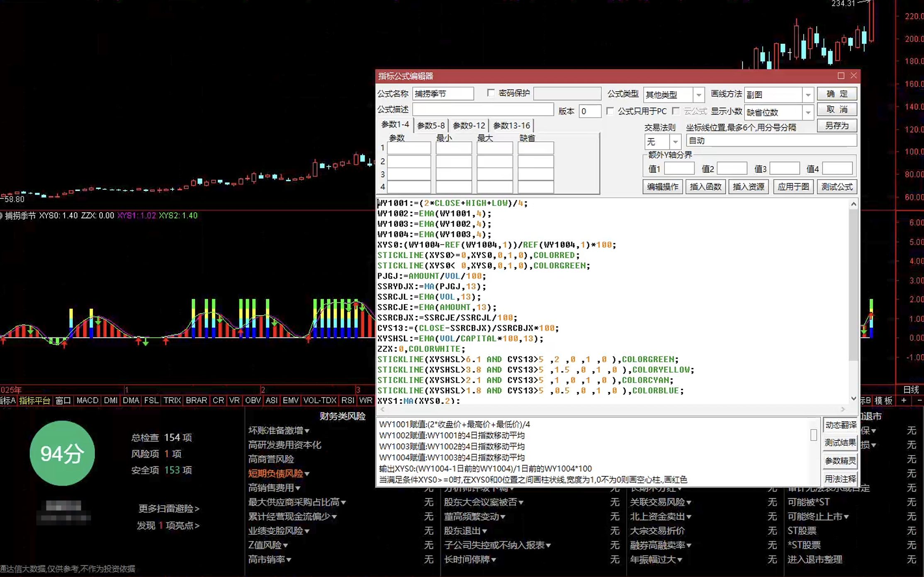Click the 另存为 button

pyautogui.click(x=837, y=126)
